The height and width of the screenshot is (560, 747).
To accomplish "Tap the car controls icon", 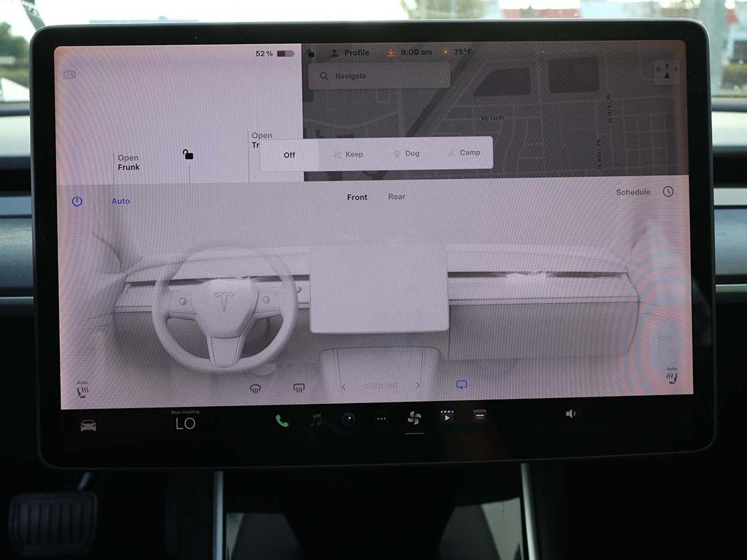I will tap(88, 425).
